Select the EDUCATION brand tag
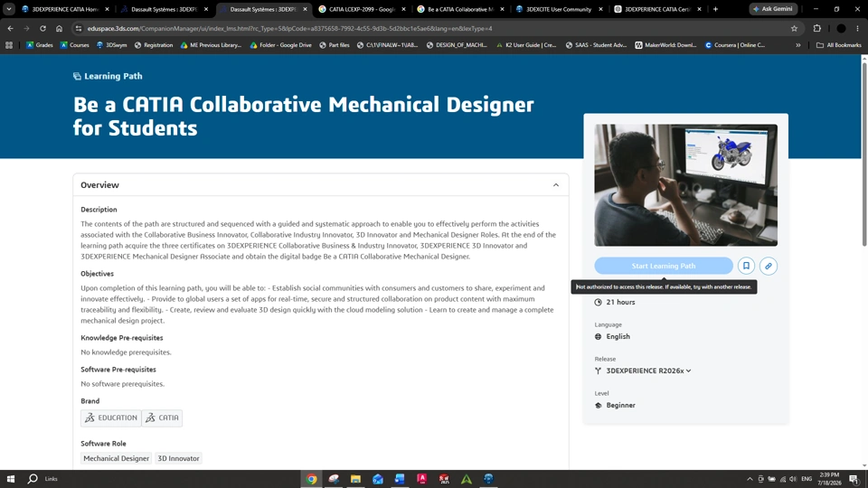 110,418
